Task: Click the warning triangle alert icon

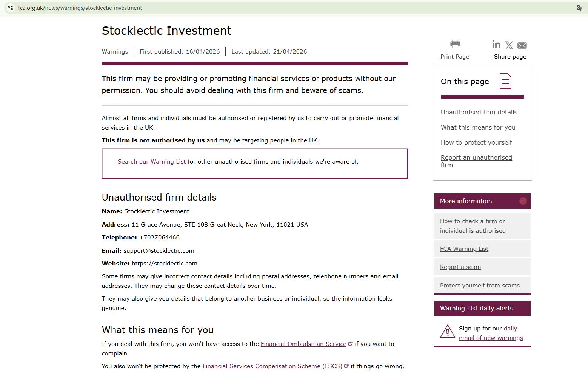Action: pos(447,331)
